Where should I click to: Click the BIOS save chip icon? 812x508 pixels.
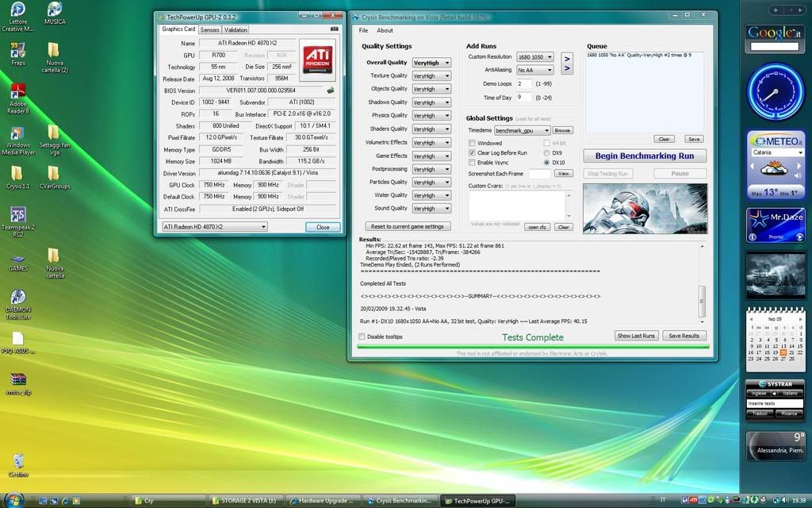(330, 90)
